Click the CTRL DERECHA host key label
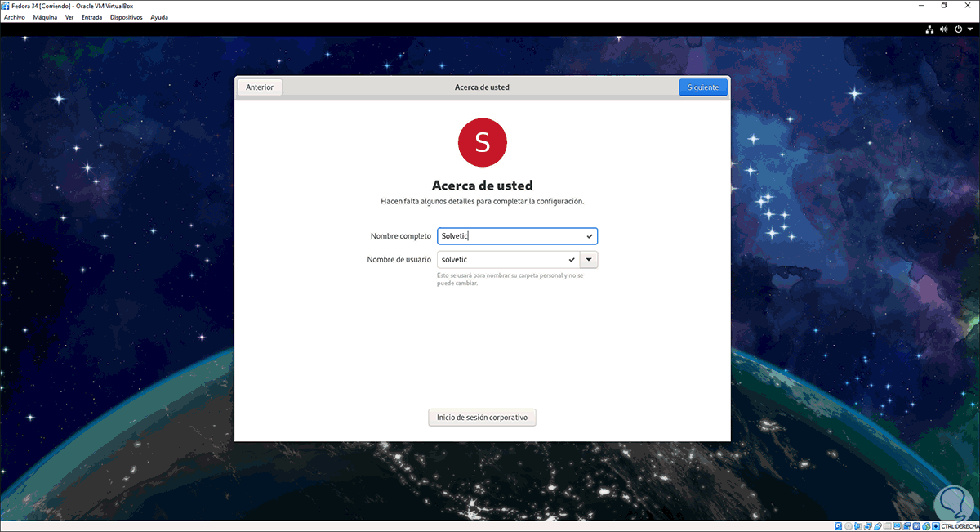 pyautogui.click(x=960, y=525)
